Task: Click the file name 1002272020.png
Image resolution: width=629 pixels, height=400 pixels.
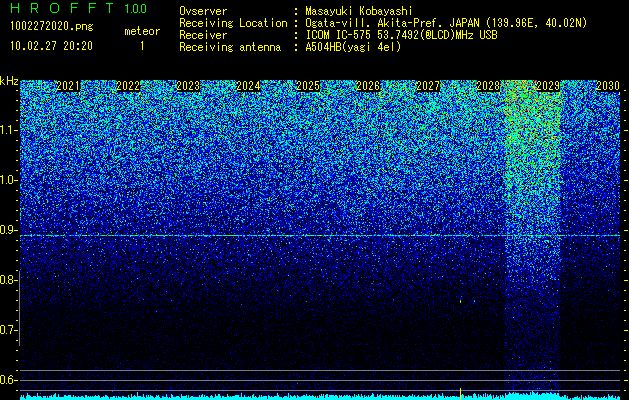Action: (x=52, y=27)
